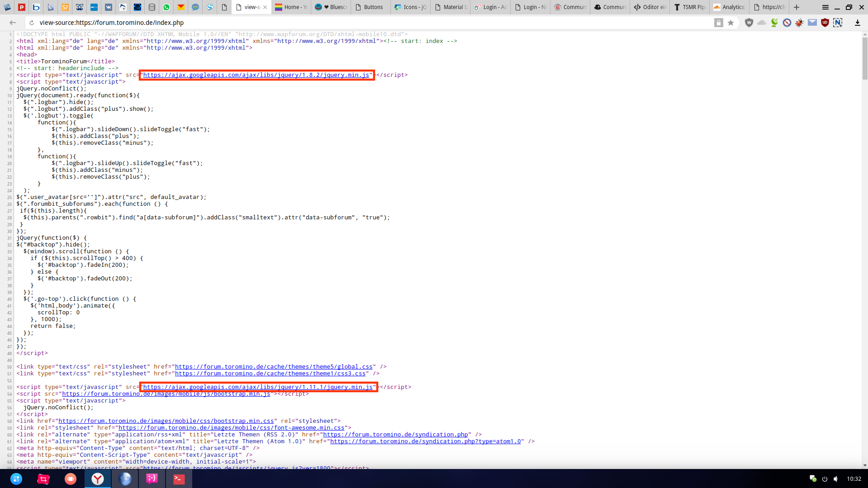Image resolution: width=868 pixels, height=488 pixels.
Task: Click the uBlock Origin extension icon
Action: pyautogui.click(x=825, y=23)
